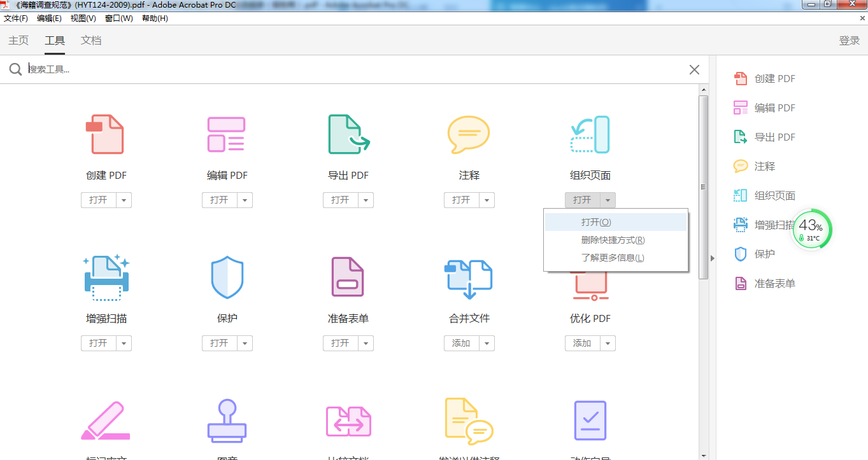Switch to the 文档 tab

click(x=91, y=41)
